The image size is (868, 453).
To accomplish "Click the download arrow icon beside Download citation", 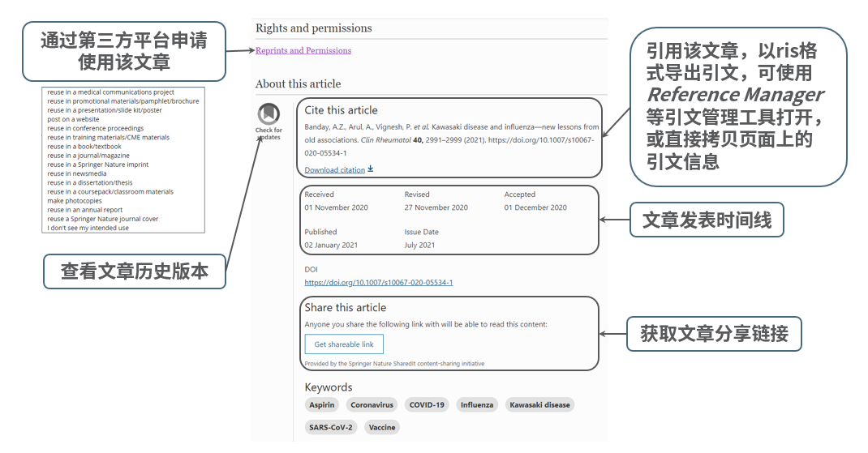I will [x=371, y=169].
